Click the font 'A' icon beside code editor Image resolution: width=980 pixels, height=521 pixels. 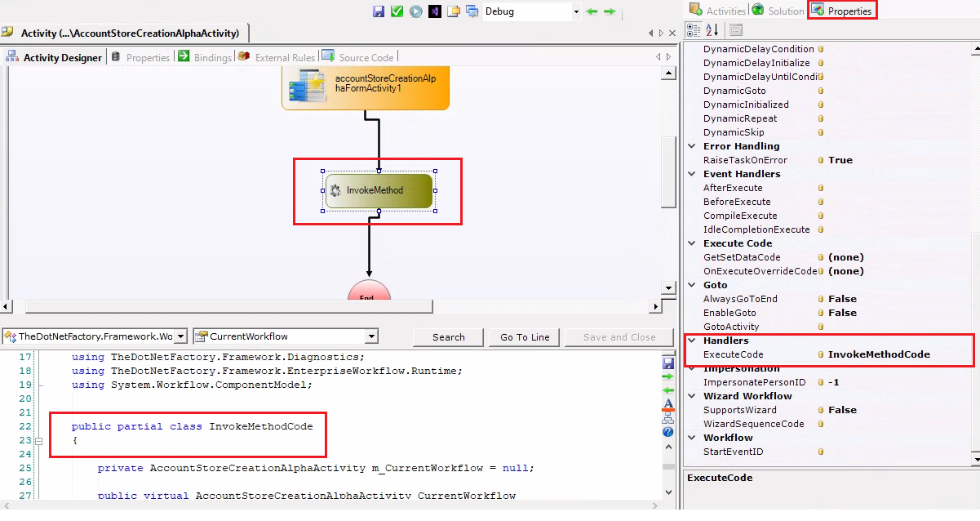667,404
